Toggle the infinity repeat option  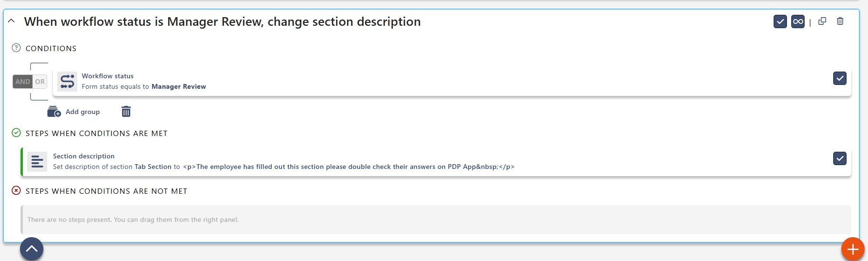click(x=797, y=21)
